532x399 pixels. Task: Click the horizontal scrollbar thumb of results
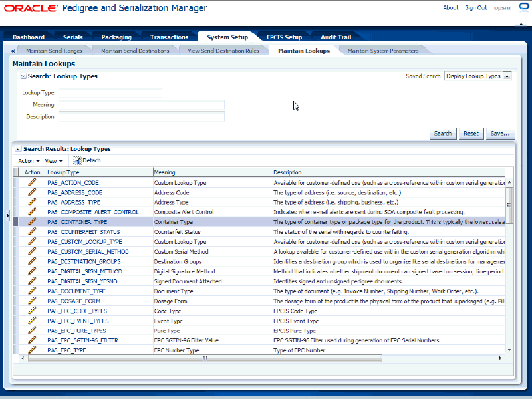[x=205, y=358]
